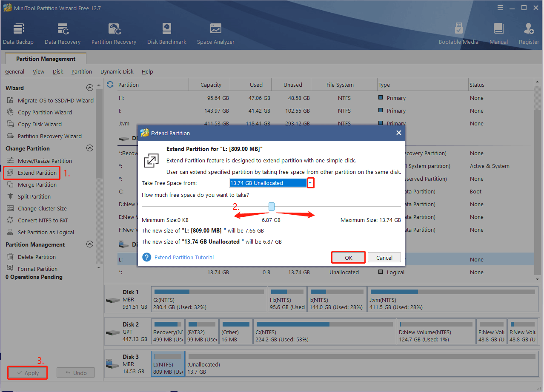Collapse the Wizard section
The height and width of the screenshot is (392, 544).
click(x=89, y=88)
